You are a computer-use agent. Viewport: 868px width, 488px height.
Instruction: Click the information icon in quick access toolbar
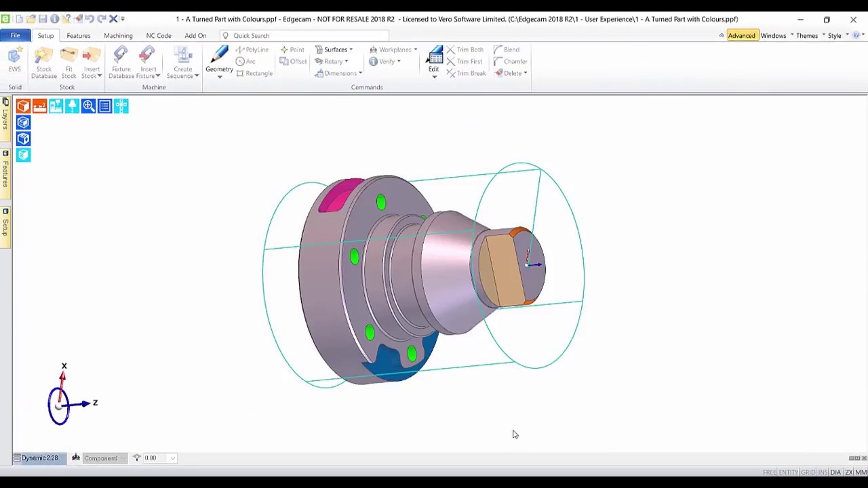coord(55,19)
